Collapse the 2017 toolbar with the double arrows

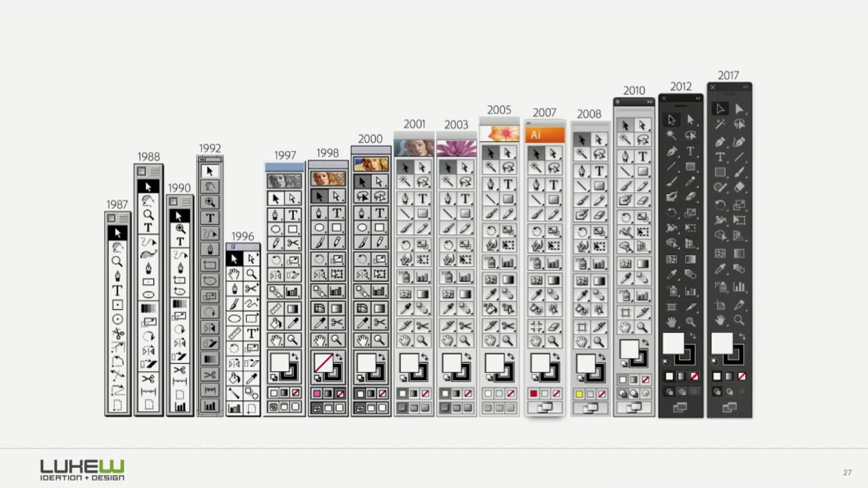tap(745, 87)
